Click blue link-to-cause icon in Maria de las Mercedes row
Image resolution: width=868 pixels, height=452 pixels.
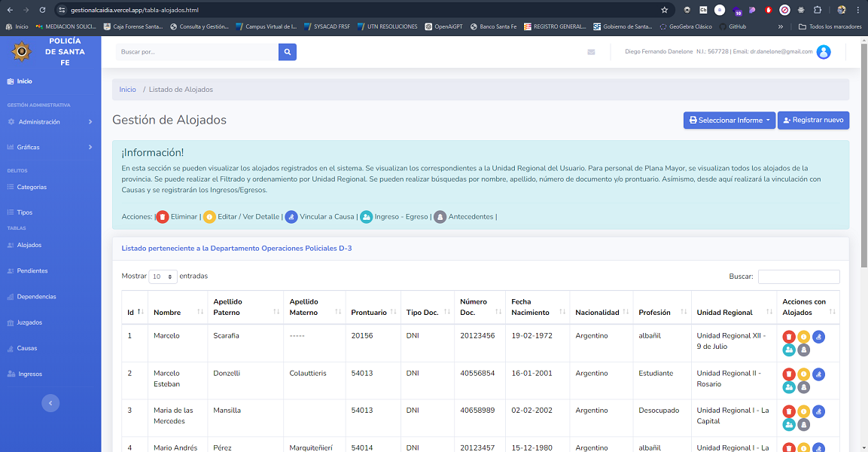coord(818,411)
